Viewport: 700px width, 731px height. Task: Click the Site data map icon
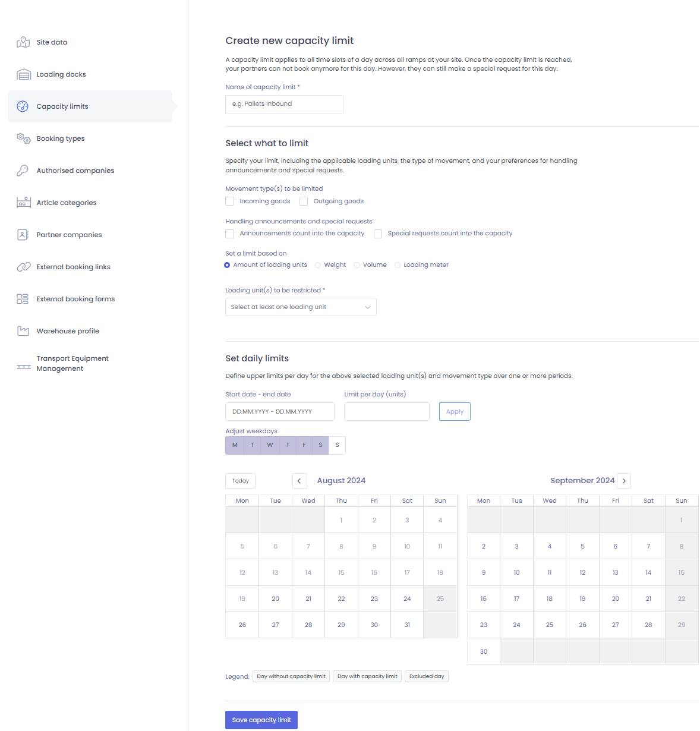click(23, 42)
